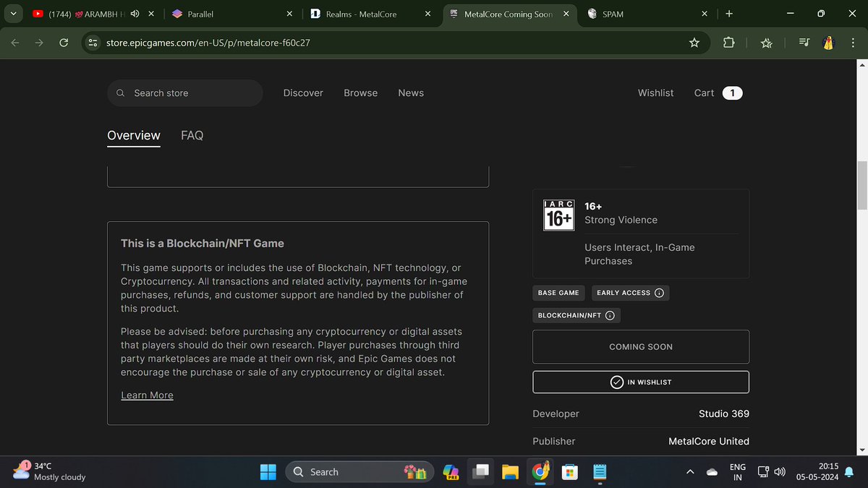Expand hidden system tray icons chevron

point(690,472)
